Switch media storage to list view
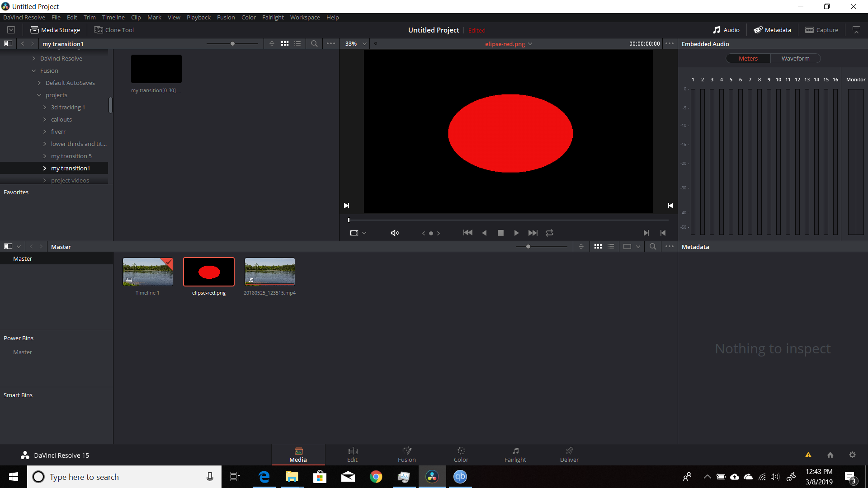Image resolution: width=868 pixels, height=488 pixels. tap(297, 44)
